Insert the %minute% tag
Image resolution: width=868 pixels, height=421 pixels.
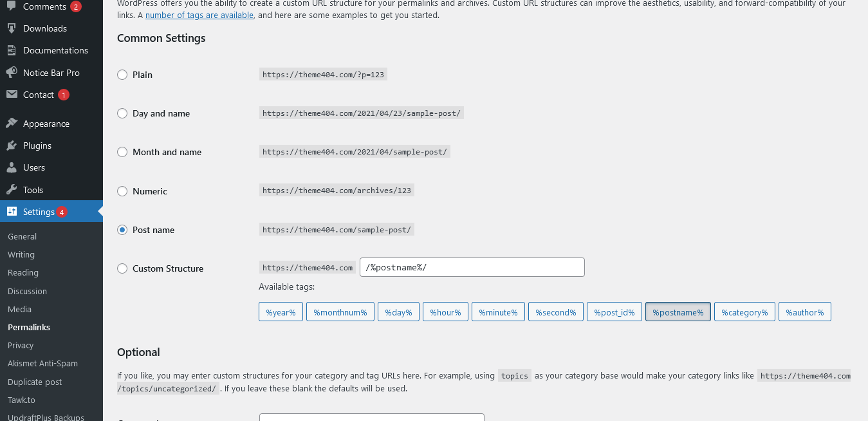[x=498, y=312]
